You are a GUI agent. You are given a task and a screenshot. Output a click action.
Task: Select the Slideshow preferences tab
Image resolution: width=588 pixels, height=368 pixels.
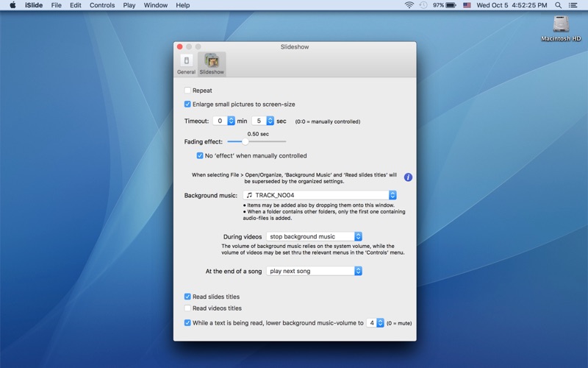pos(212,64)
